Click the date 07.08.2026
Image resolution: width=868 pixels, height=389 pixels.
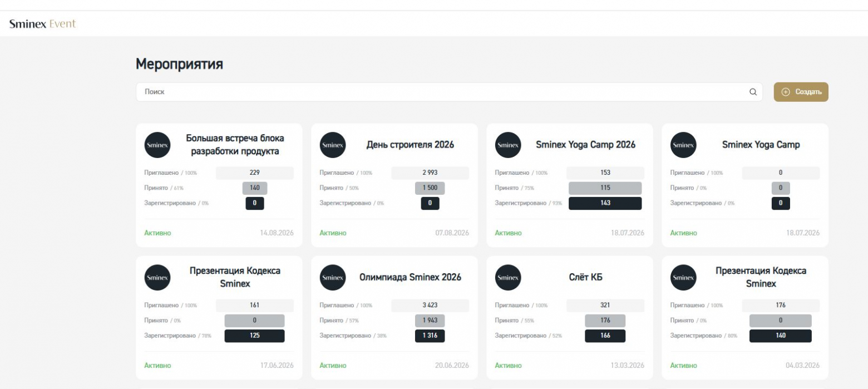point(452,233)
